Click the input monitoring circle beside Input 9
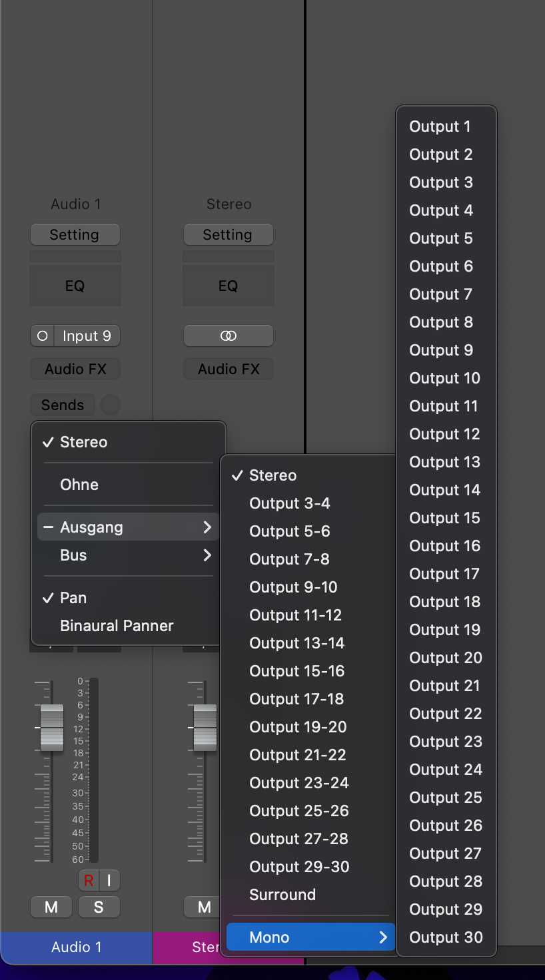 [43, 336]
